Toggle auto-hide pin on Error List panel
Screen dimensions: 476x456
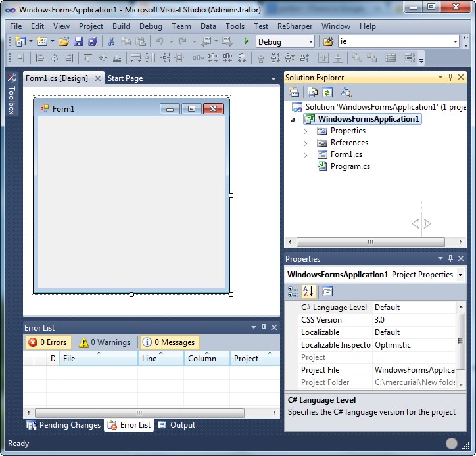(264, 327)
